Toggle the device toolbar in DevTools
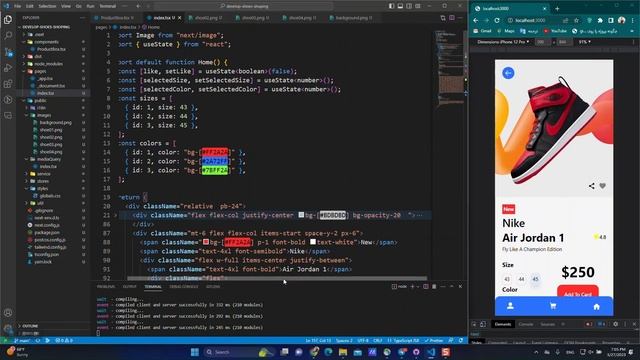The height and width of the screenshot is (360, 640). (x=483, y=324)
